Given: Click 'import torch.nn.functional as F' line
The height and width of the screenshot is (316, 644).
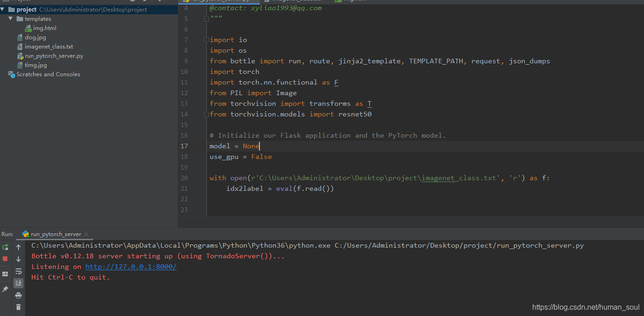Looking at the screenshot, I should coord(274,82).
